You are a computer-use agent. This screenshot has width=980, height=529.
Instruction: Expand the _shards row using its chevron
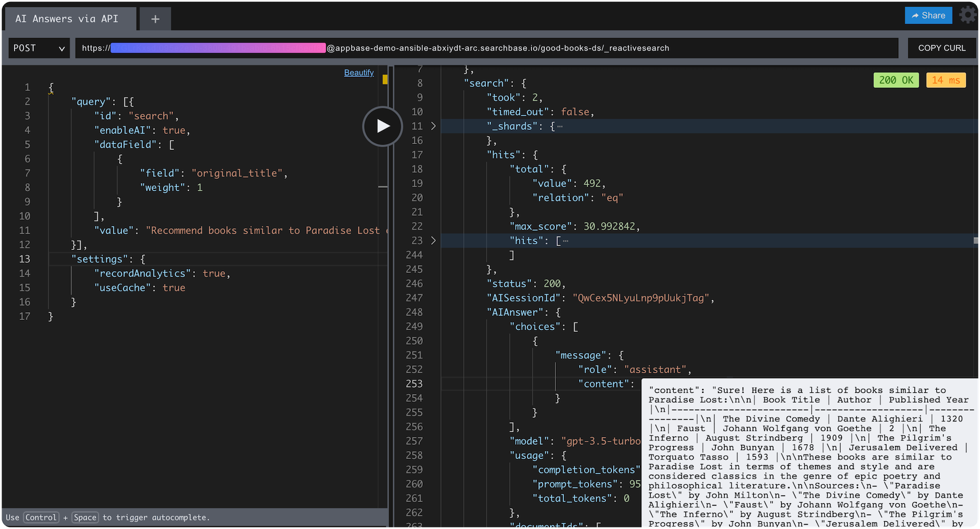pyautogui.click(x=433, y=126)
